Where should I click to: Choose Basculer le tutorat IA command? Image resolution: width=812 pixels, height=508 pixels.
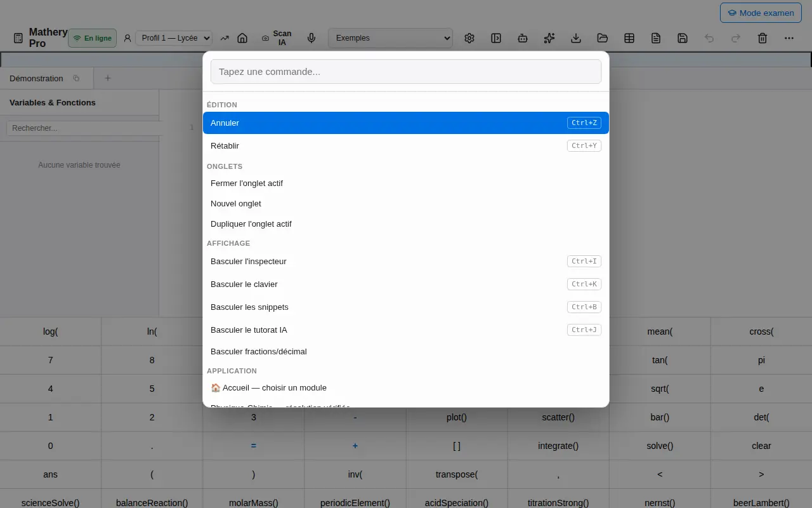(x=406, y=330)
